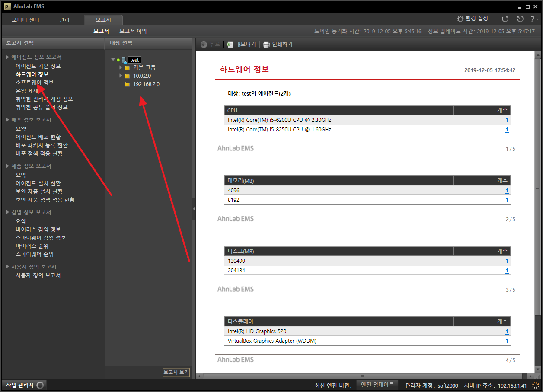Click the counterclockwise clock update icon
Screen dimensions: 543x392
coord(520,19)
